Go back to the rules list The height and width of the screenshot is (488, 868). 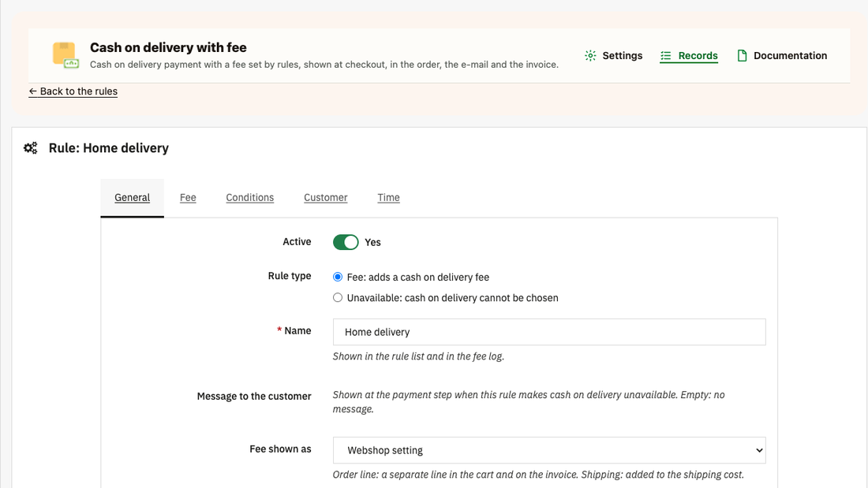coord(73,91)
